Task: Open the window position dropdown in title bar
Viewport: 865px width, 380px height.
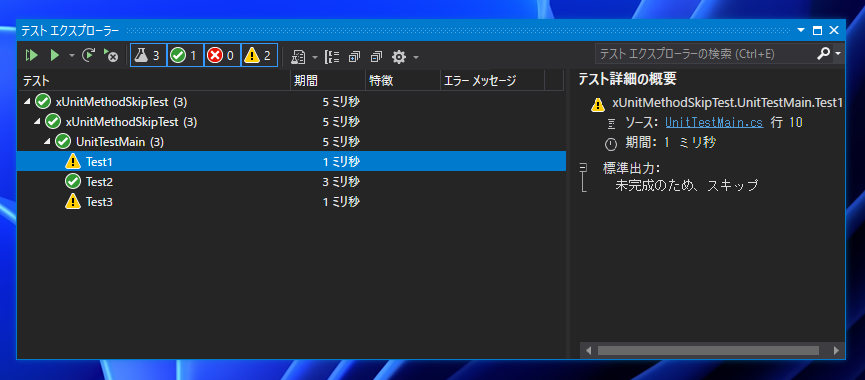Action: [801, 30]
